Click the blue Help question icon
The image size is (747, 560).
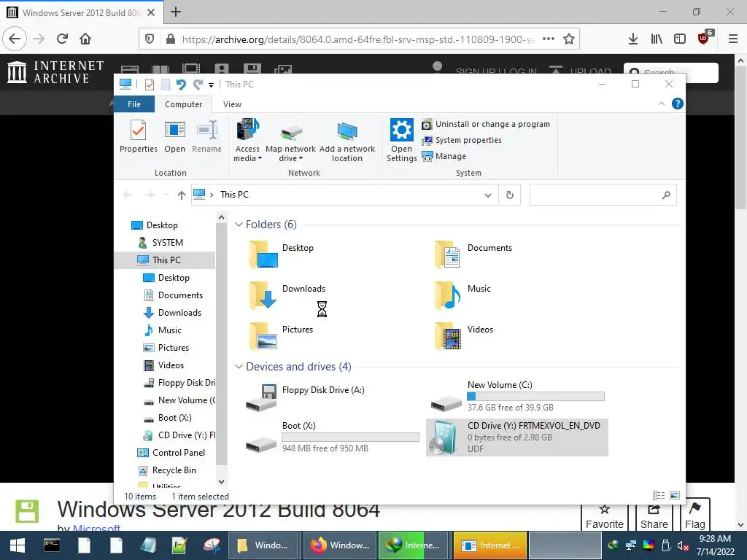(678, 104)
